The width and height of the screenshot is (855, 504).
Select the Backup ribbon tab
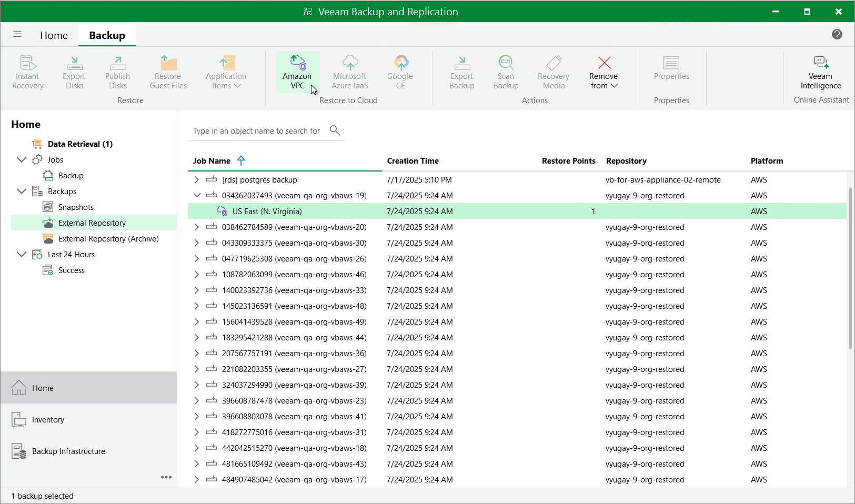point(107,35)
